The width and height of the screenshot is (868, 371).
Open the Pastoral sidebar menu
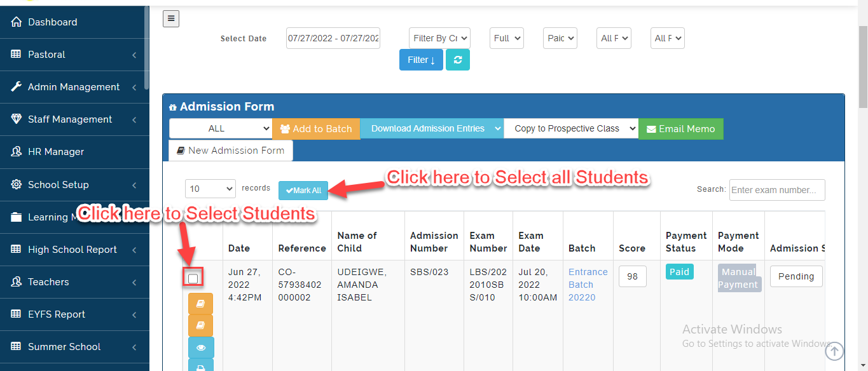[73, 55]
